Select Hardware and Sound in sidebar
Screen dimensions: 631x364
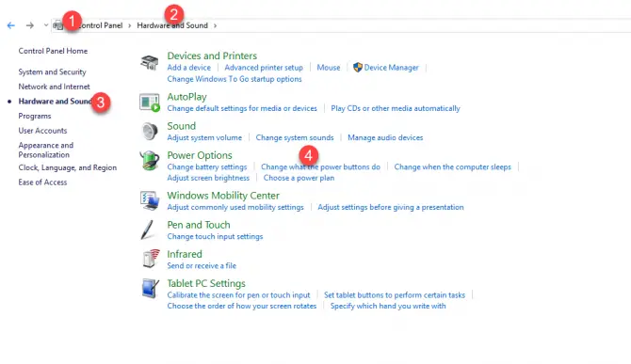point(56,102)
